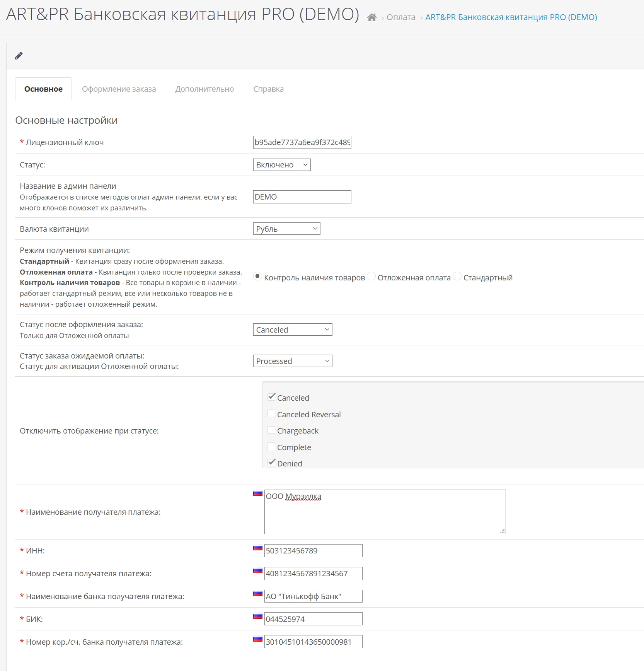The height and width of the screenshot is (671, 644).
Task: Click the АО "Тинькофф Банк" bank name field
Action: coord(313,596)
